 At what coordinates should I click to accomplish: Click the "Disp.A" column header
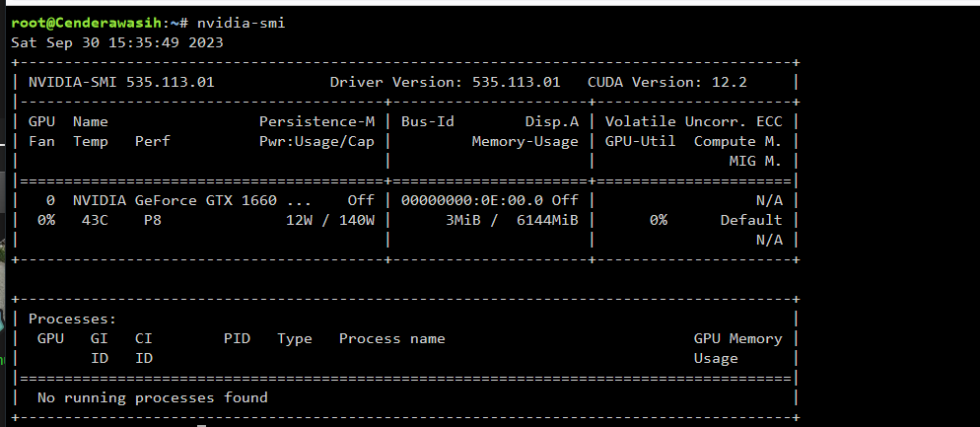click(552, 121)
